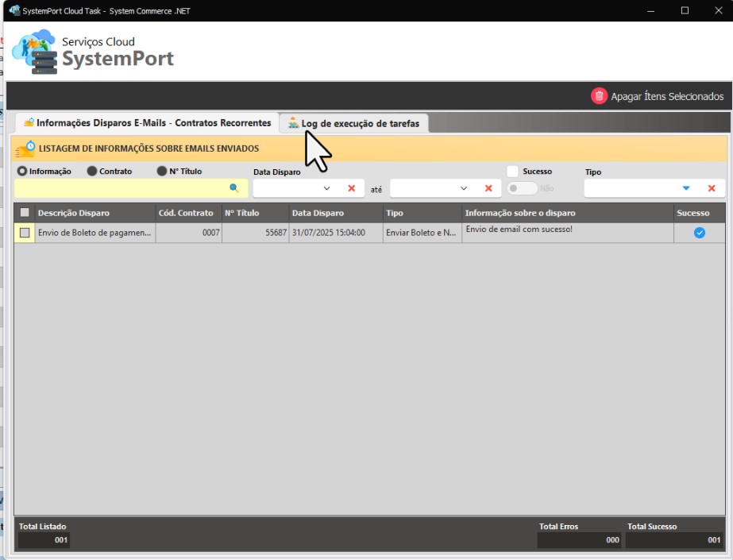Click the red trash icon for deleting selected items
This screenshot has width=733, height=560.
tap(599, 96)
